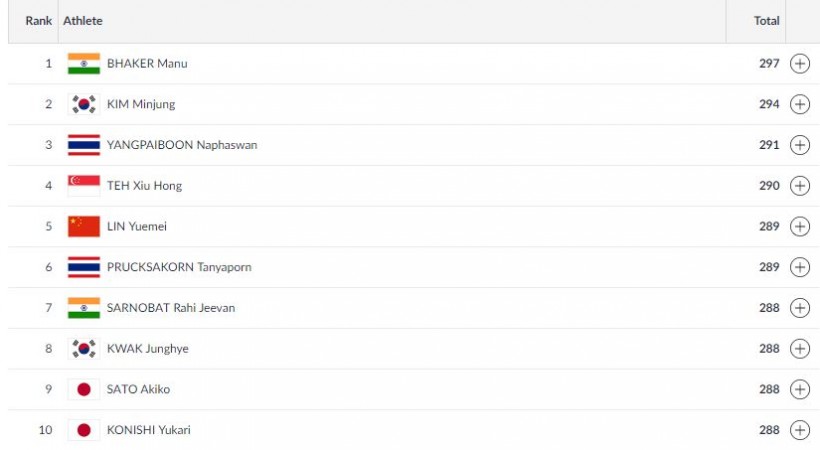Open athlete name BHAKER Manu

pyautogui.click(x=147, y=63)
